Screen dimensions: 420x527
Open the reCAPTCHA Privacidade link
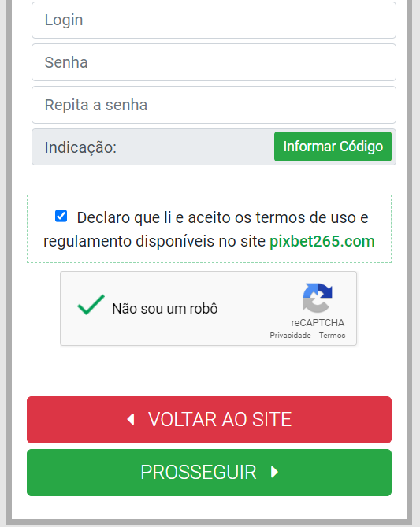(290, 336)
